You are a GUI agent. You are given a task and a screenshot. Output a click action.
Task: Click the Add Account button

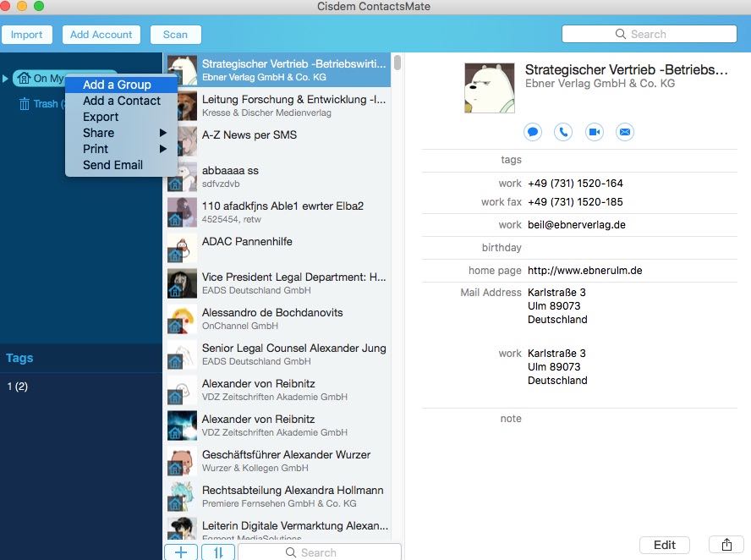(101, 35)
